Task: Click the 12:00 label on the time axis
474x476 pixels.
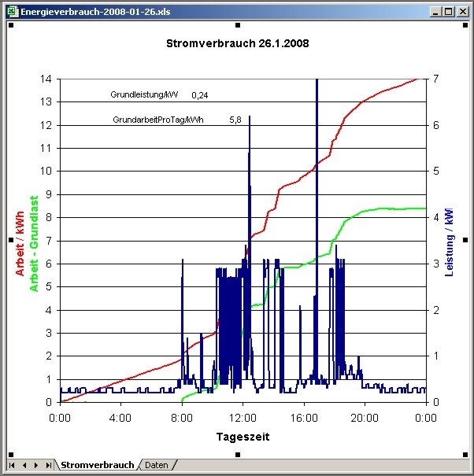Action: (243, 418)
